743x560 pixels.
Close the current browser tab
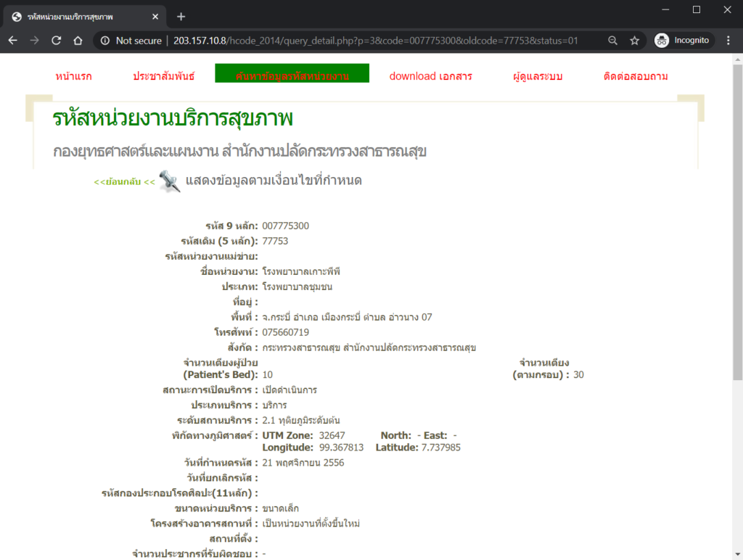tap(156, 16)
